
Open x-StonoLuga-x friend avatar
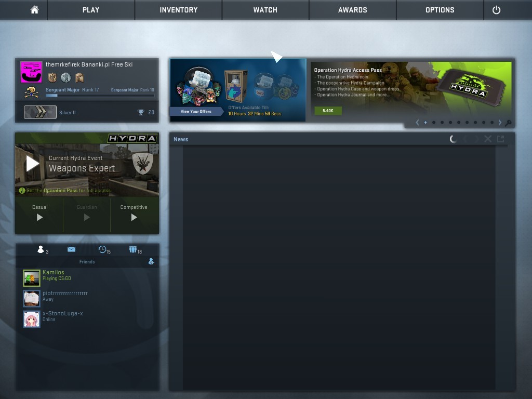click(x=32, y=319)
